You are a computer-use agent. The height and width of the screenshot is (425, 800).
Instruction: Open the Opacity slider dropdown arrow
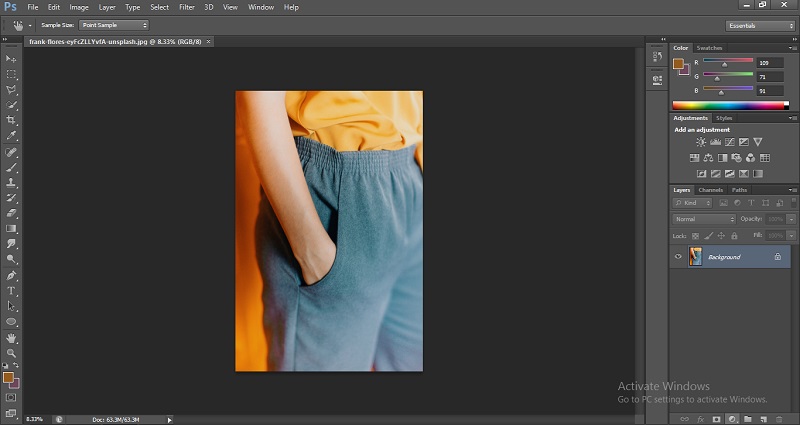[x=791, y=219]
